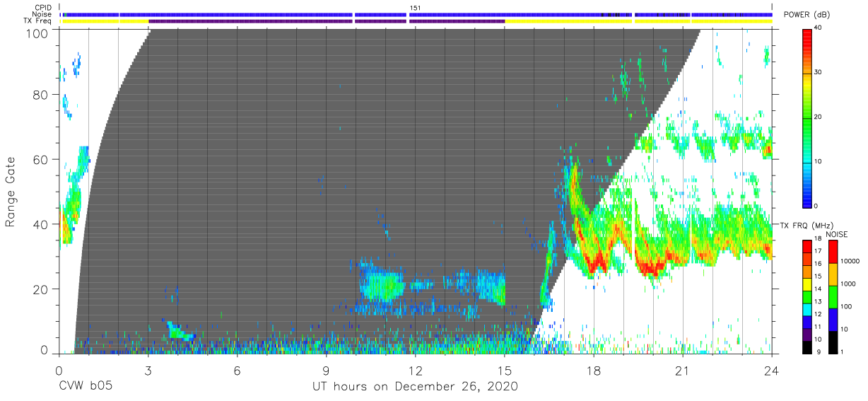Click TX frequency scale value '9'
The height and width of the screenshot is (401, 868).
pos(818,351)
